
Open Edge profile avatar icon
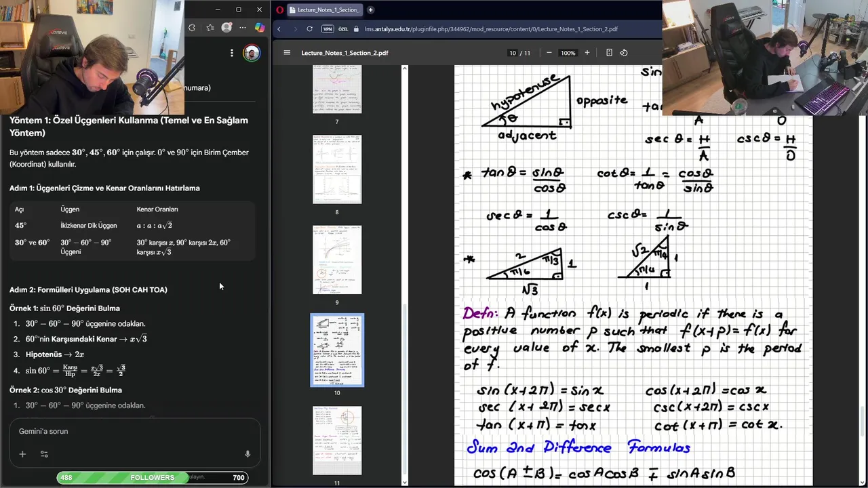pyautogui.click(x=226, y=28)
